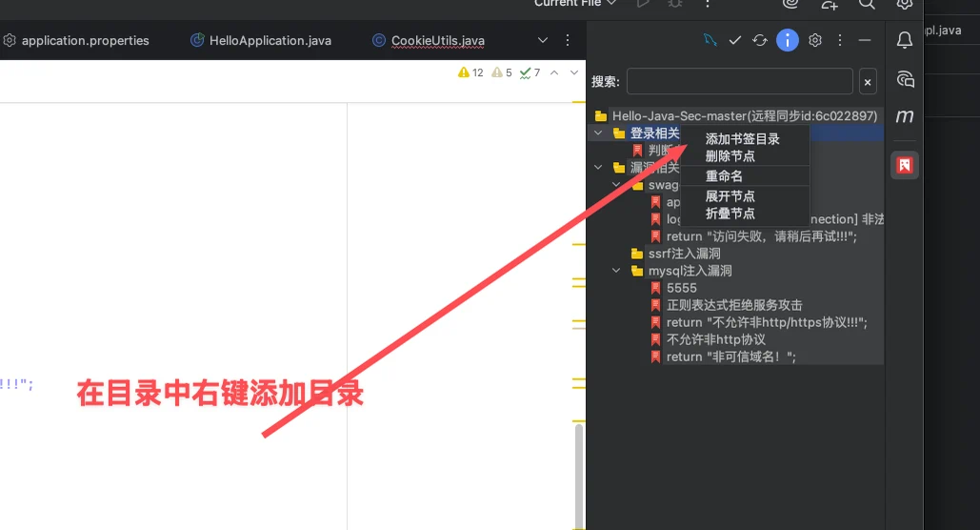Click the add-user Code With Me icon
The height and width of the screenshot is (530, 980).
tap(830, 4)
